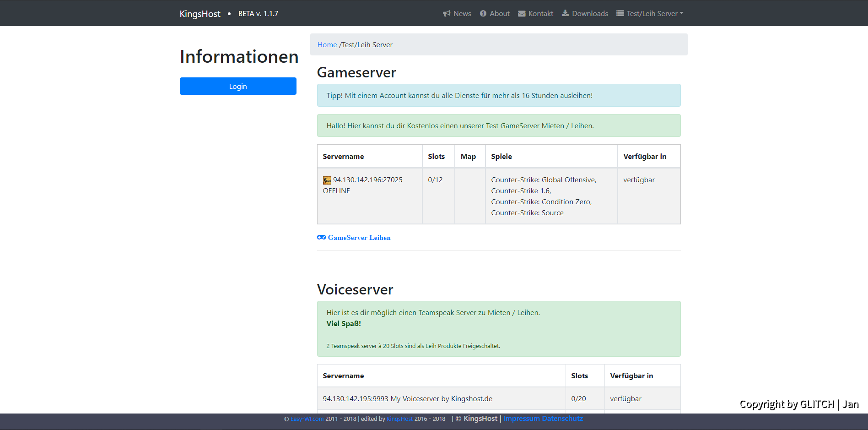Go to the Kontakt page
The height and width of the screenshot is (430, 868).
point(540,14)
